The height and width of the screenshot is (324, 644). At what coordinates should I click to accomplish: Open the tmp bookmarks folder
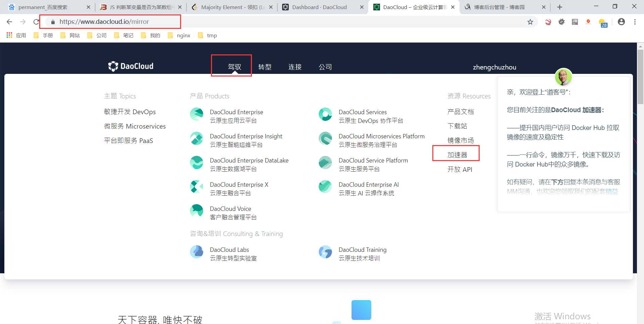point(208,35)
